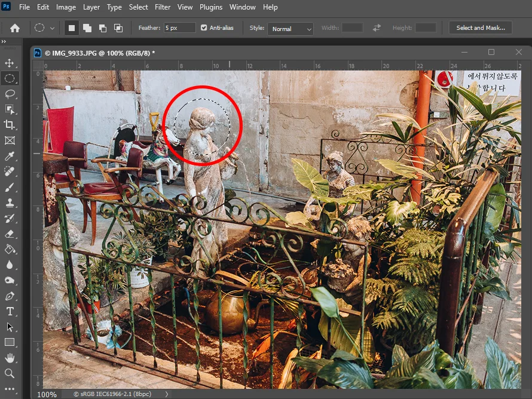Image resolution: width=532 pixels, height=399 pixels.
Task: Choose Intersect with selection mode
Action: point(118,28)
